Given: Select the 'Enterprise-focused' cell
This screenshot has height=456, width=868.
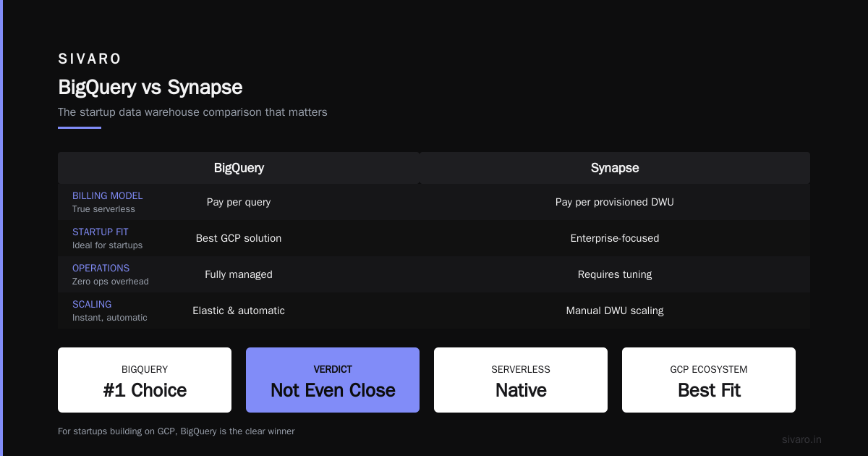Looking at the screenshot, I should [615, 238].
